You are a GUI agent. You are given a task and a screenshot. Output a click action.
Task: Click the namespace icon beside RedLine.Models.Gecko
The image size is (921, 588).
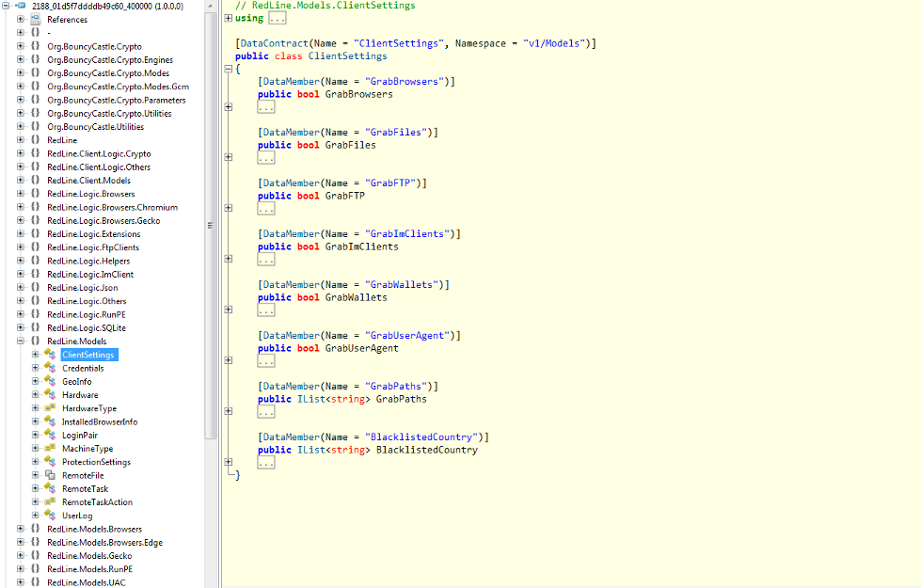pyautogui.click(x=35, y=555)
